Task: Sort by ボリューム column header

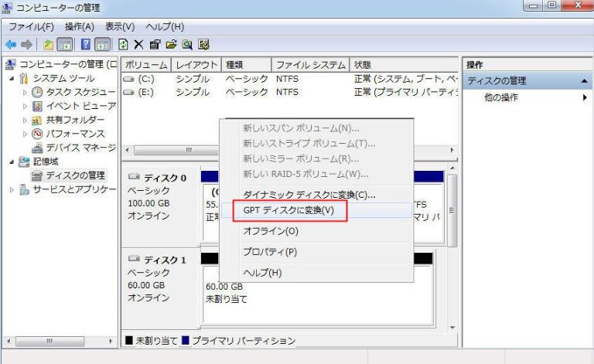Action: (x=146, y=65)
